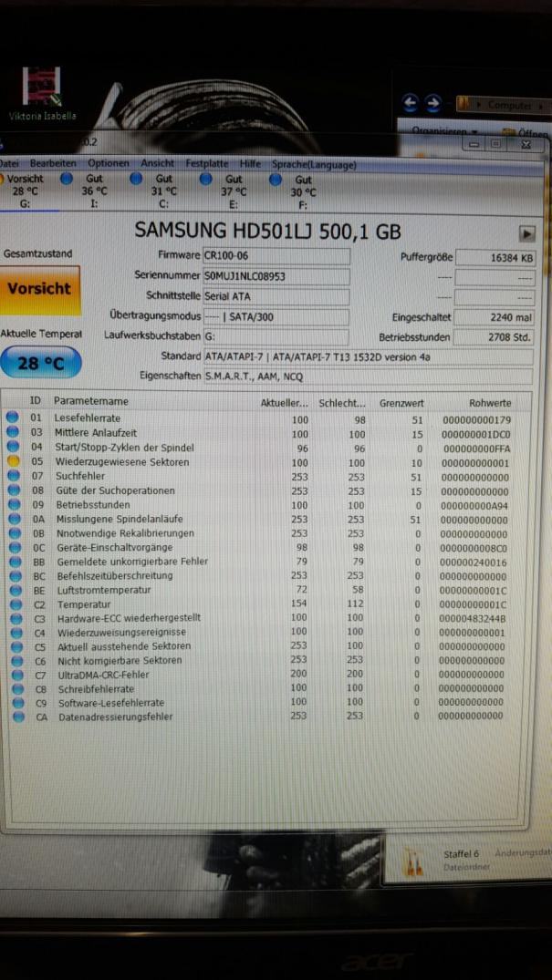Viewport: 552px width, 980px height.
Task: Click the Rohwerte column header
Action: [x=490, y=403]
